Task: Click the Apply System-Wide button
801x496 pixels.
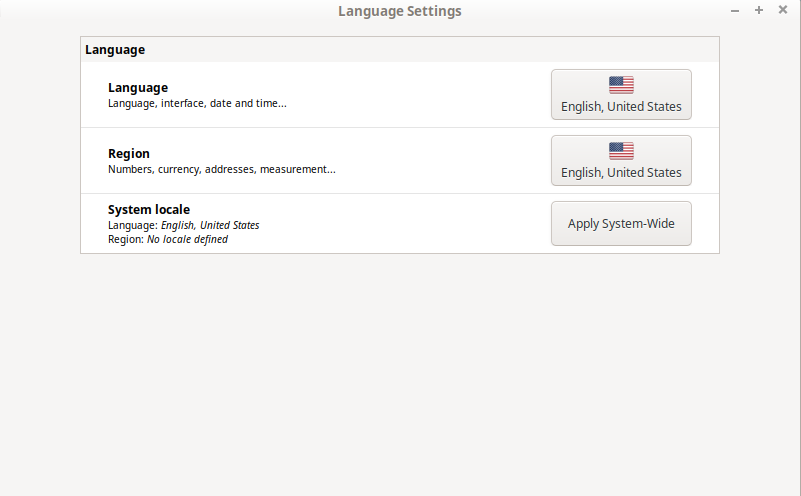Action: tap(621, 223)
